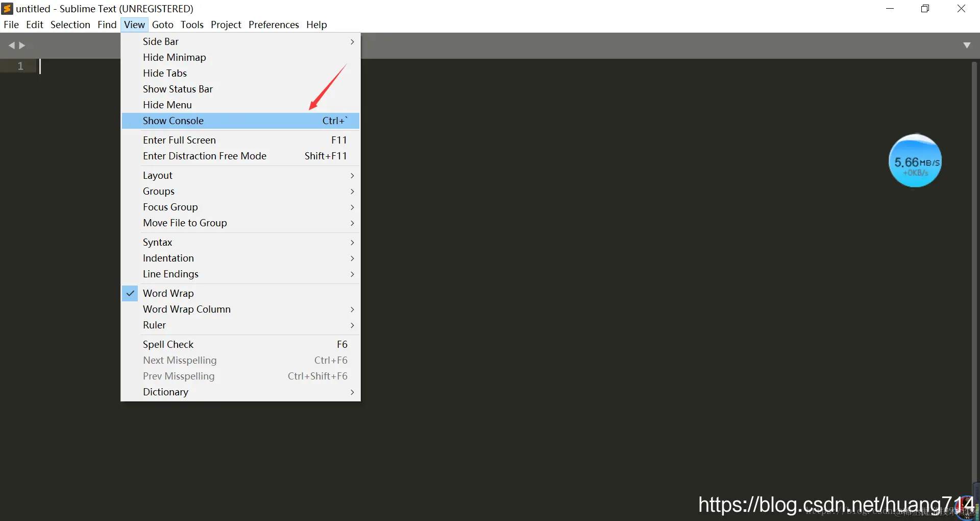Open the Preferences menu
980x521 pixels.
pos(274,25)
